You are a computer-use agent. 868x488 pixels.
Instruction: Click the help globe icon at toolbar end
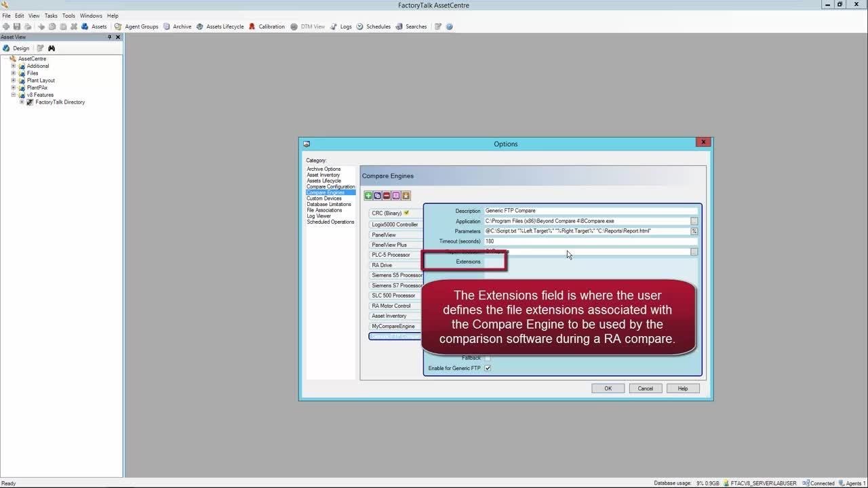tap(450, 26)
